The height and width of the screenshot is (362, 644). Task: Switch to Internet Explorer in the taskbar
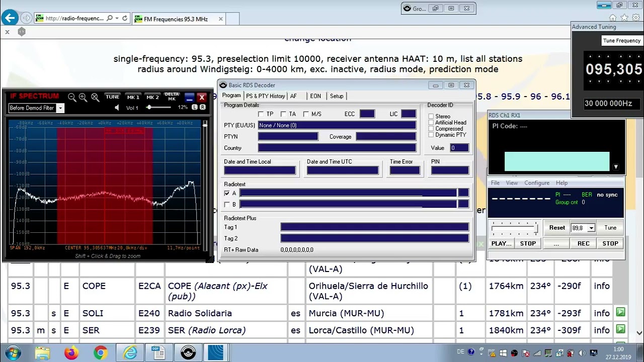(130, 353)
